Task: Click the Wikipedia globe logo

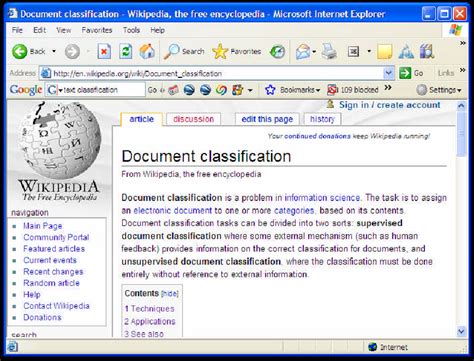Action: click(x=59, y=141)
